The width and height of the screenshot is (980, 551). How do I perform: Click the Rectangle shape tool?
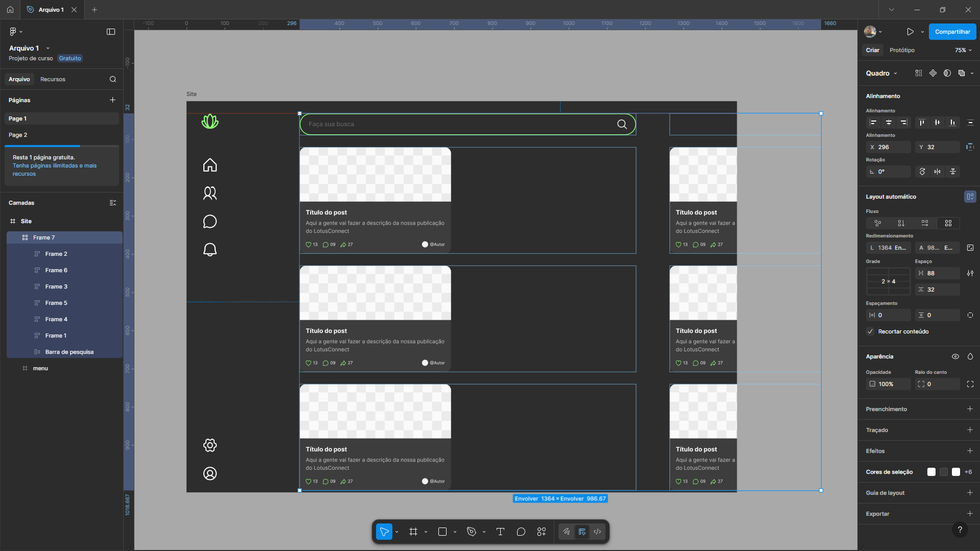click(442, 532)
